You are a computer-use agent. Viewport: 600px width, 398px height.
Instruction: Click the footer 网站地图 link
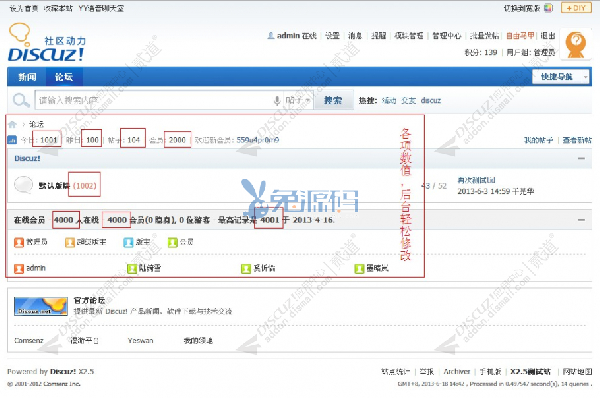coord(577,372)
